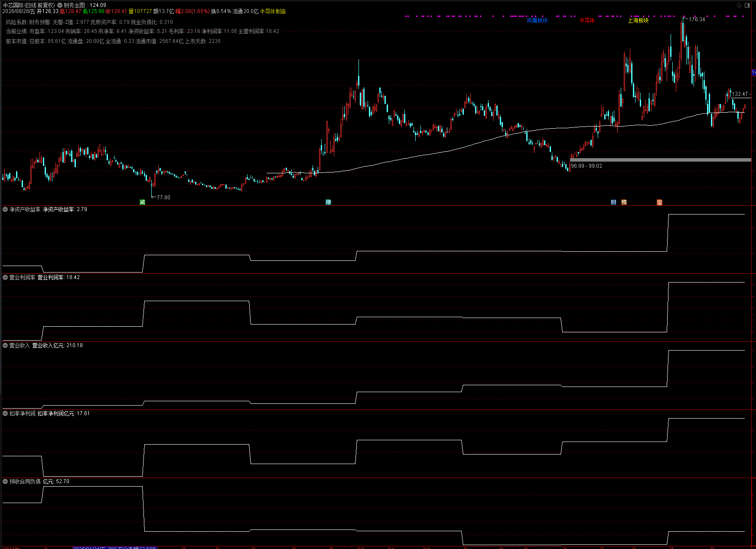Viewport: 756px width, 549px height.
Task: Click the 营业利润率: 18.42 value
Action: click(59, 277)
